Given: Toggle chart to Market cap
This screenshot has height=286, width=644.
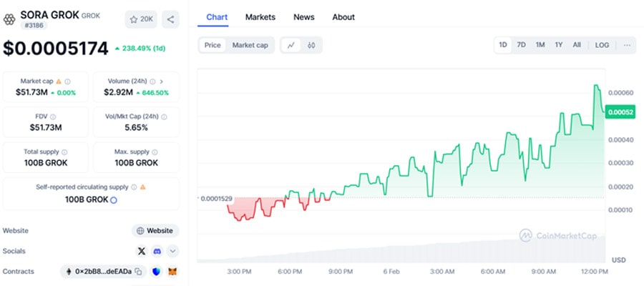Looking at the screenshot, I should (250, 45).
